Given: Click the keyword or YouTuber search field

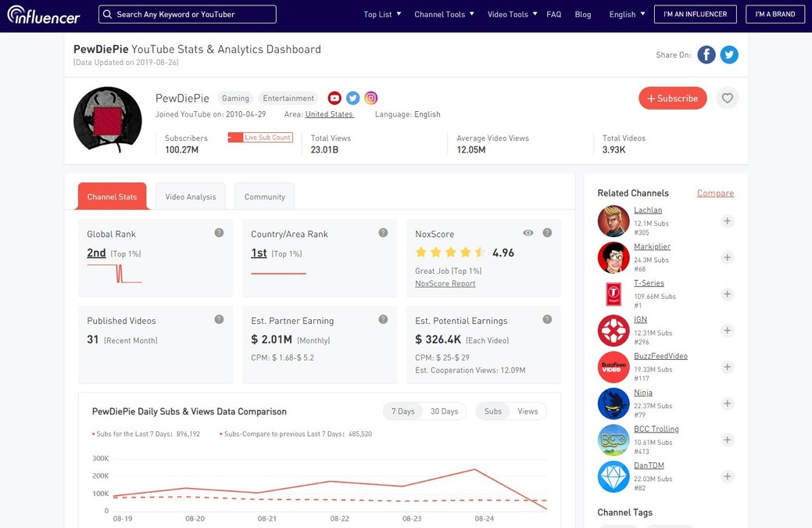Looking at the screenshot, I should click(x=188, y=14).
